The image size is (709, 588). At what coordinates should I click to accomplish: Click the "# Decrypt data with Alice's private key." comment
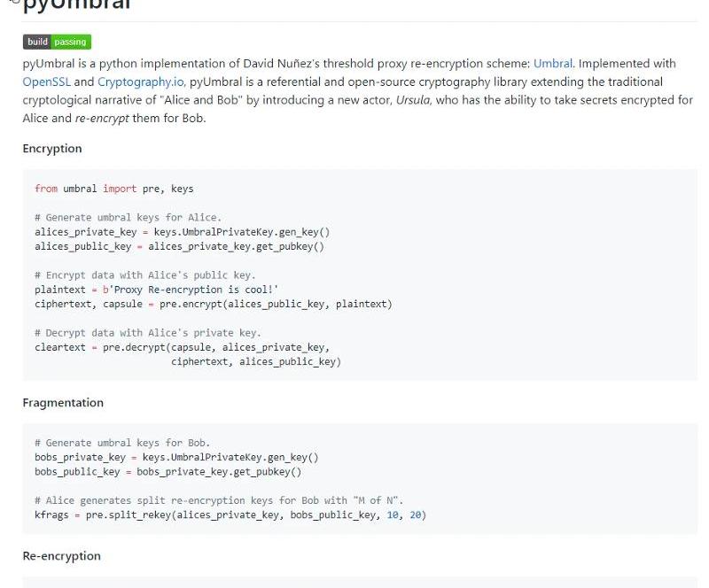[x=148, y=333]
